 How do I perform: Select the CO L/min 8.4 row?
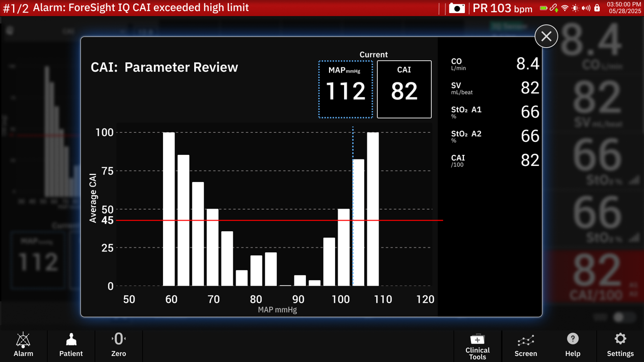tap(495, 64)
